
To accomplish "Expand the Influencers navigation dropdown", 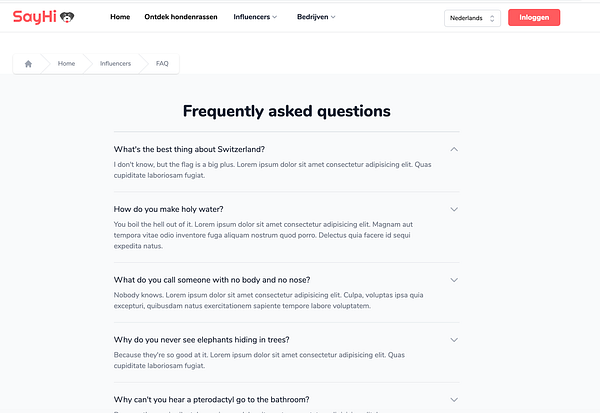I will pyautogui.click(x=255, y=18).
